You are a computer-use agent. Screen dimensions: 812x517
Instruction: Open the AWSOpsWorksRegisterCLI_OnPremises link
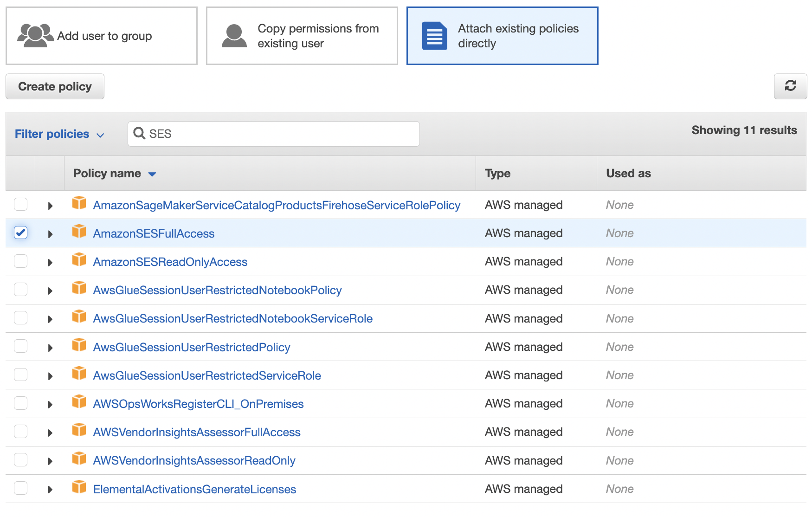pyautogui.click(x=198, y=404)
